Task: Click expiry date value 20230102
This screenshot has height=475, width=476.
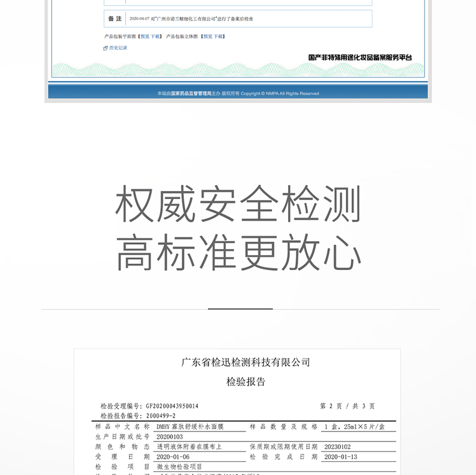Action: click(337, 447)
